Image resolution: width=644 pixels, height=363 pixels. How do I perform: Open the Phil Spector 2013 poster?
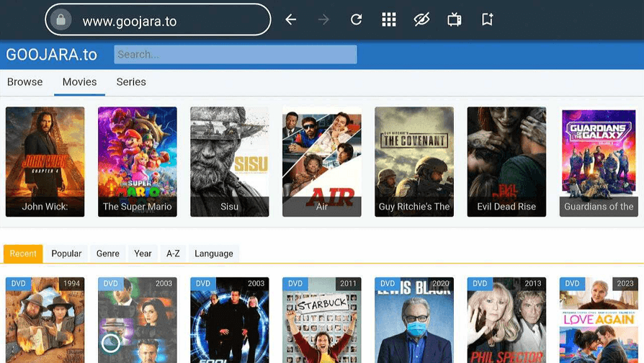click(506, 320)
